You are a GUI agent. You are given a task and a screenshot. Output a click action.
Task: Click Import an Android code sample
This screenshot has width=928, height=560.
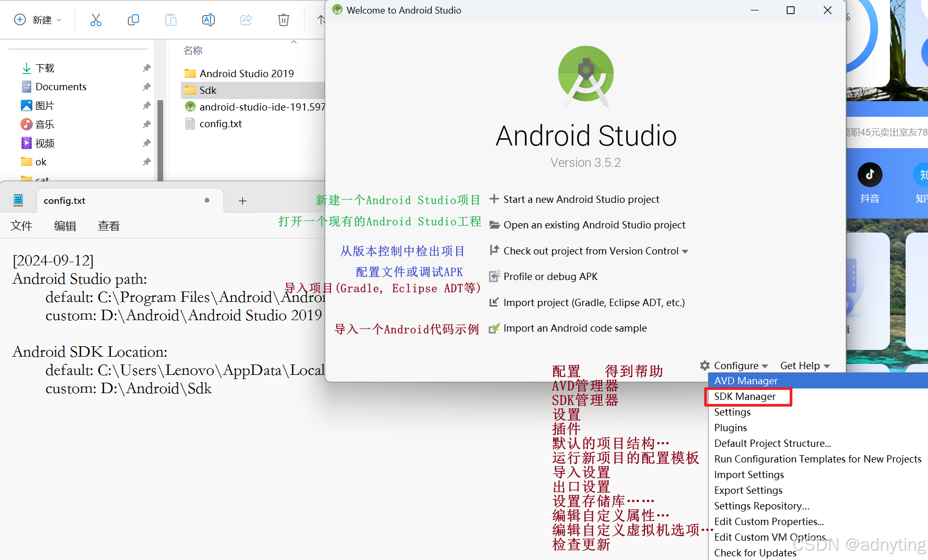575,328
